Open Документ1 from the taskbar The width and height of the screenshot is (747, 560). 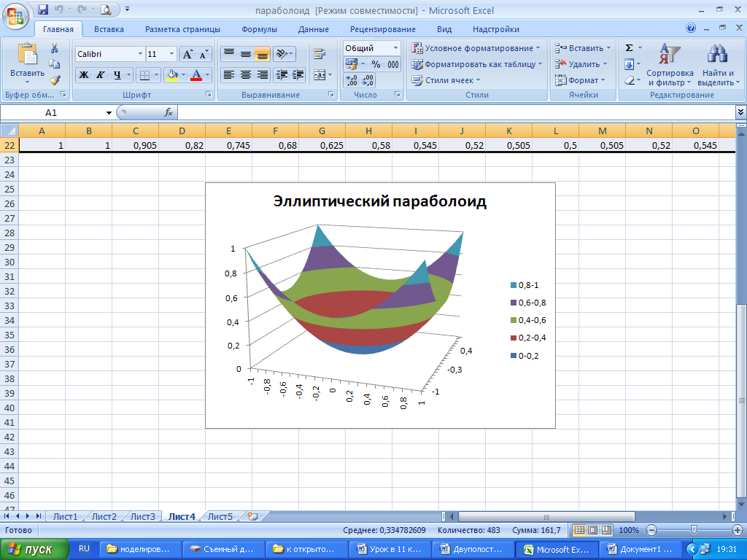pyautogui.click(x=640, y=550)
